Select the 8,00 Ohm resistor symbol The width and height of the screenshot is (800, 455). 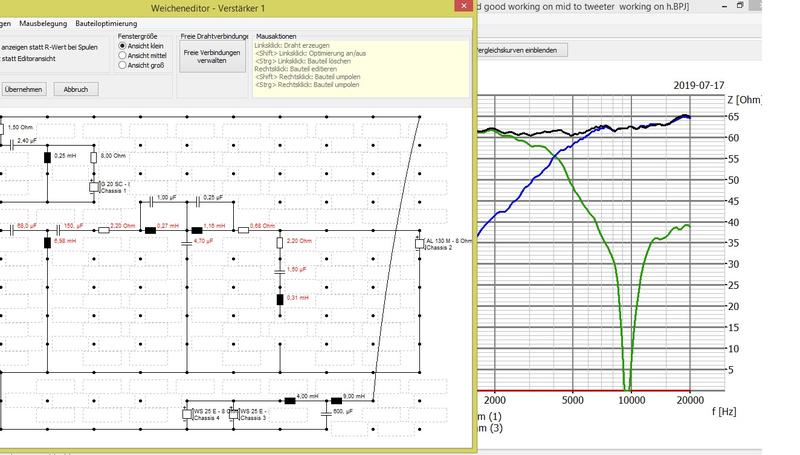94,158
